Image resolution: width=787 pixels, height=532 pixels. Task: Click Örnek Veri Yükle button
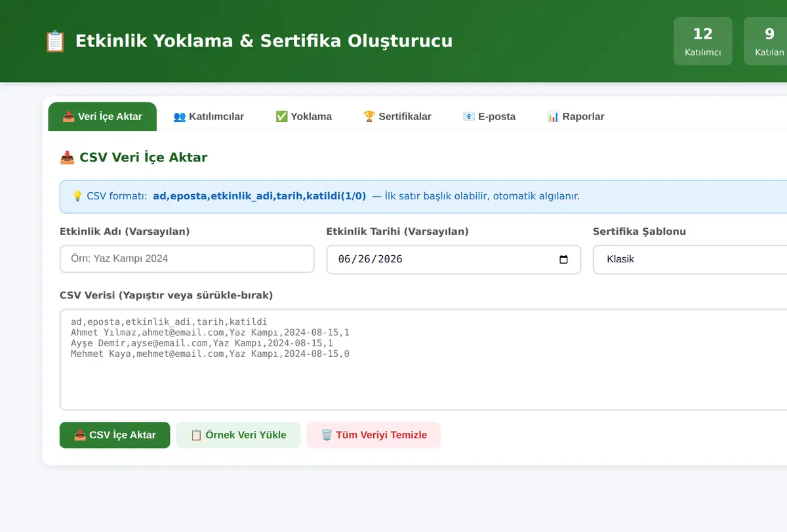pos(238,435)
